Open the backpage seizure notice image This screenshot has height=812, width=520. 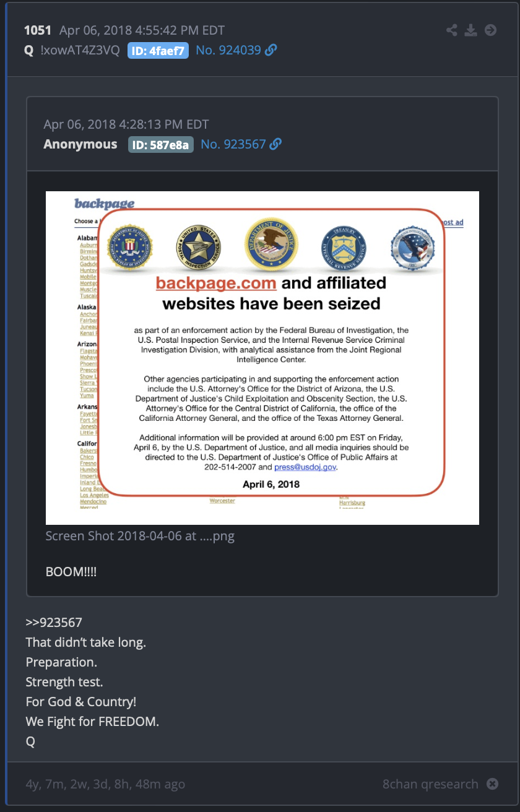262,358
